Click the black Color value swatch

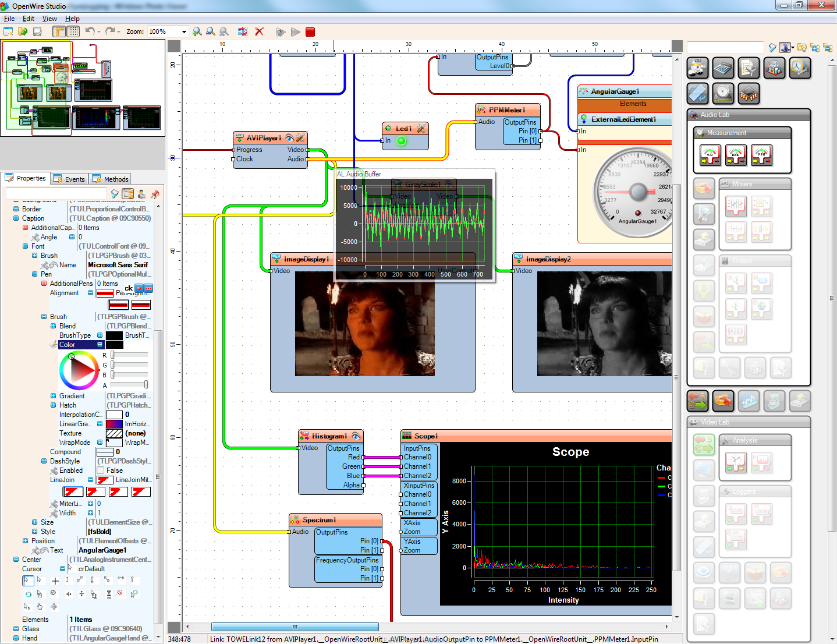point(114,345)
